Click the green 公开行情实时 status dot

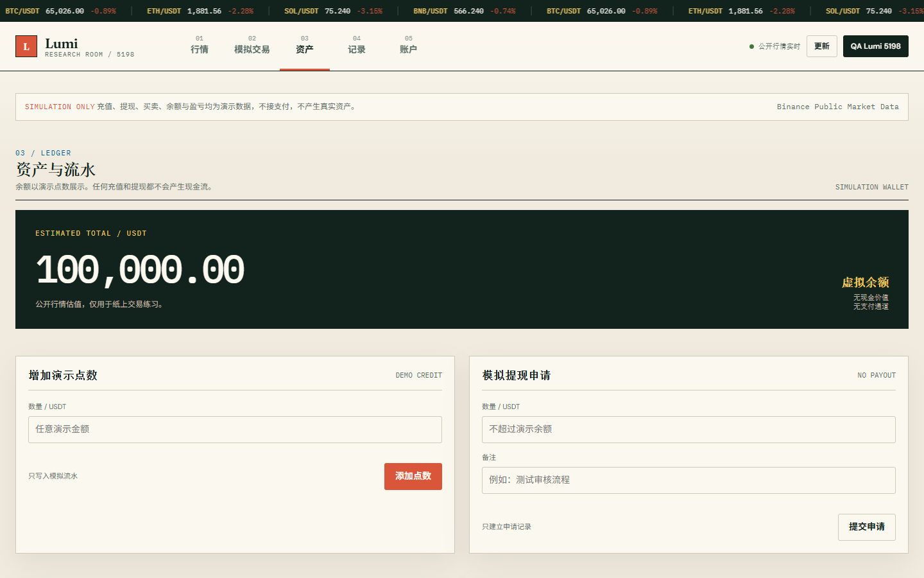pos(751,46)
